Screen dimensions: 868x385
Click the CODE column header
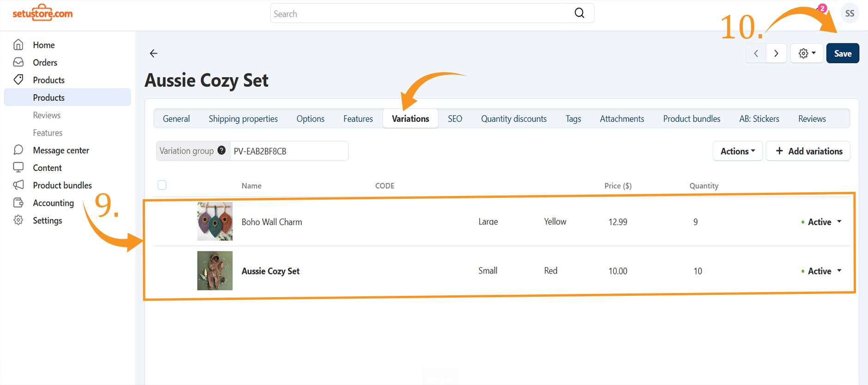[x=385, y=186]
